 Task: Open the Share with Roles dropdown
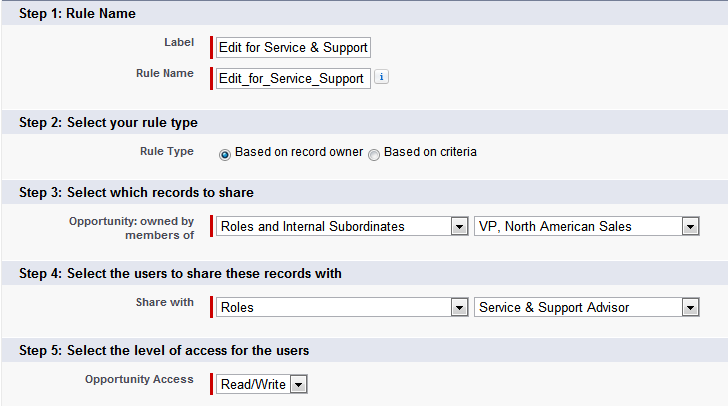[x=342, y=307]
